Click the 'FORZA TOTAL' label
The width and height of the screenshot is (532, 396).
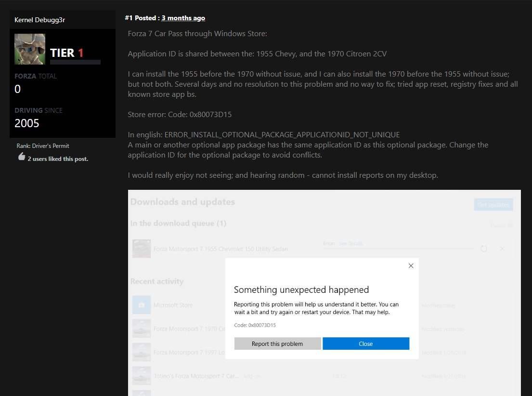point(36,76)
